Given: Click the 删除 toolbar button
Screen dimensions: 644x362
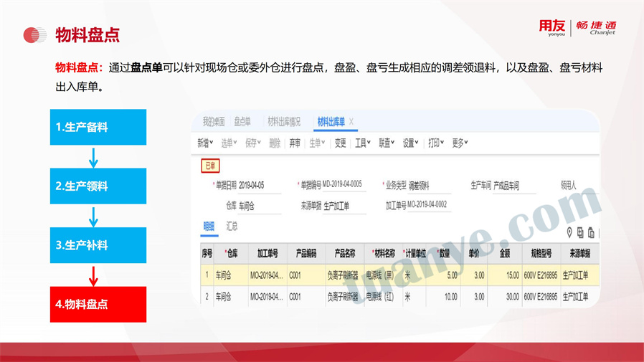Looking at the screenshot, I should pyautogui.click(x=275, y=143).
